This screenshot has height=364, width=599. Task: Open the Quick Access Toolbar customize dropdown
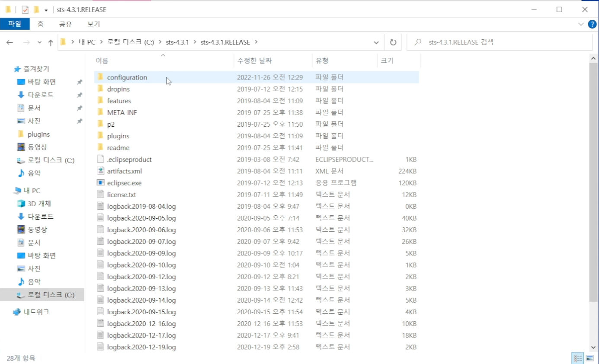click(46, 10)
